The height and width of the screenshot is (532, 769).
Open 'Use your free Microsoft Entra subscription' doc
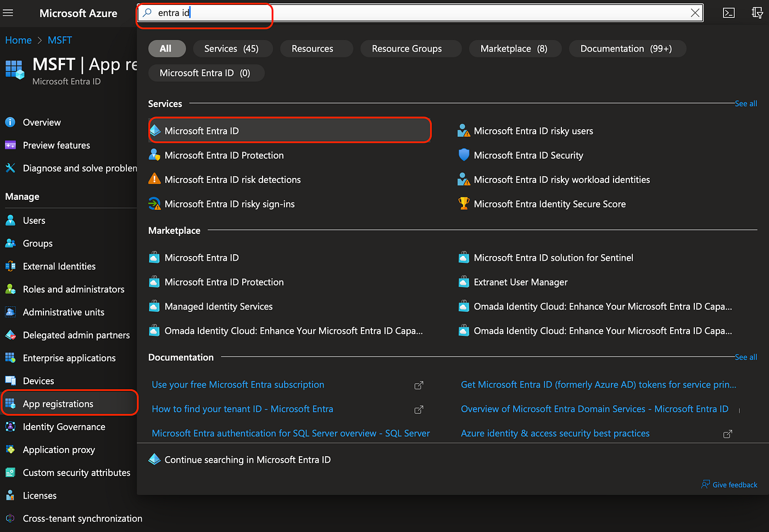tap(238, 384)
